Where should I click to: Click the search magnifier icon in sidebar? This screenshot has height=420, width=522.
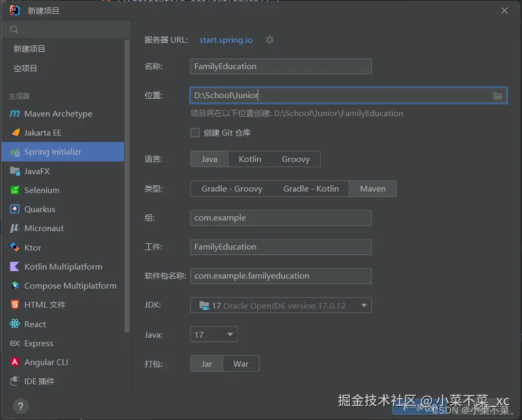[14, 30]
